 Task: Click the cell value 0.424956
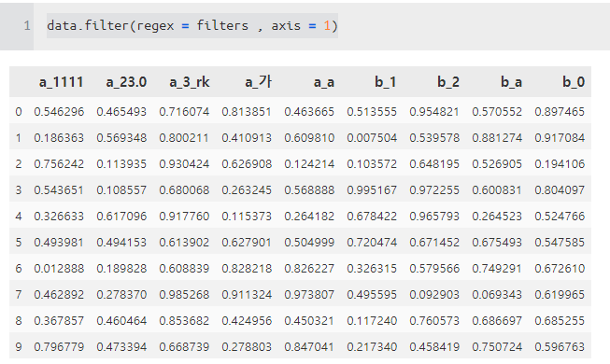(x=247, y=320)
